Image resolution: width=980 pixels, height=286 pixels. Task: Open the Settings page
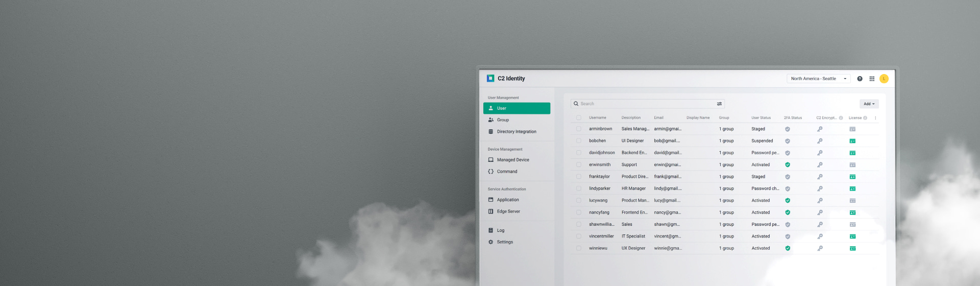coord(505,242)
